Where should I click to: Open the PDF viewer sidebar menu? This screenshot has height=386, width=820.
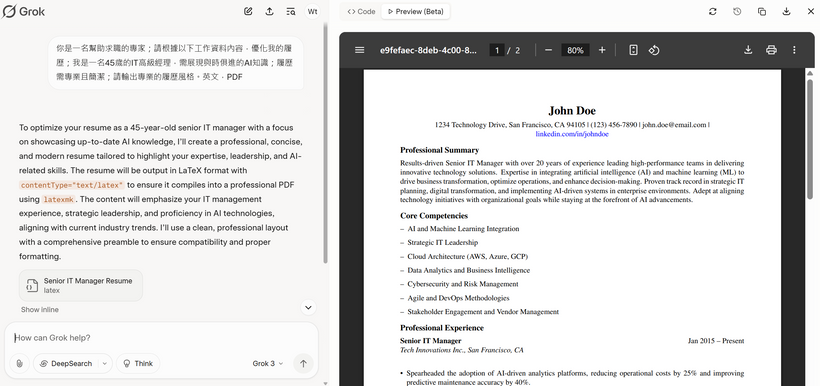click(x=359, y=50)
